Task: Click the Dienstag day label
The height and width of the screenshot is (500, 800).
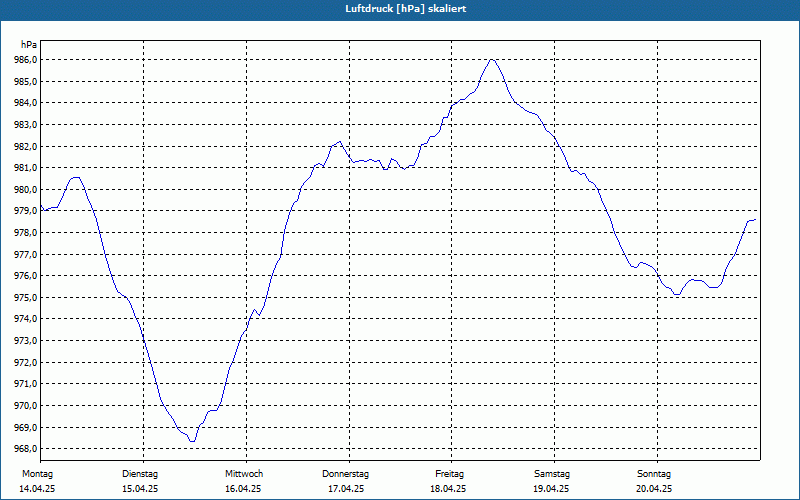Action: click(x=140, y=474)
